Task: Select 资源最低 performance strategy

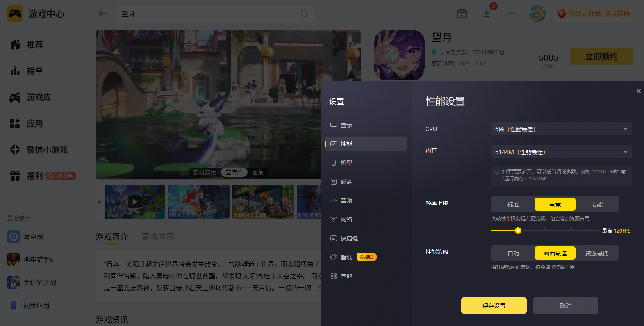Action: coord(597,253)
